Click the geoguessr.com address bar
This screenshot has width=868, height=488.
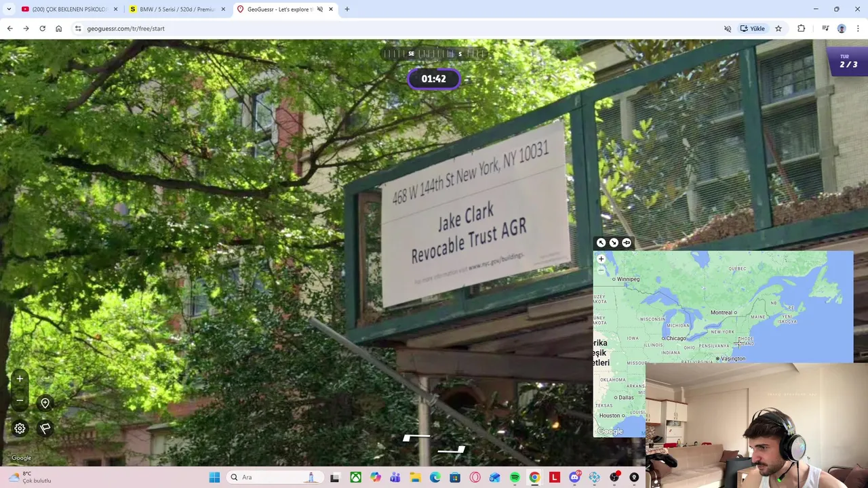400,28
